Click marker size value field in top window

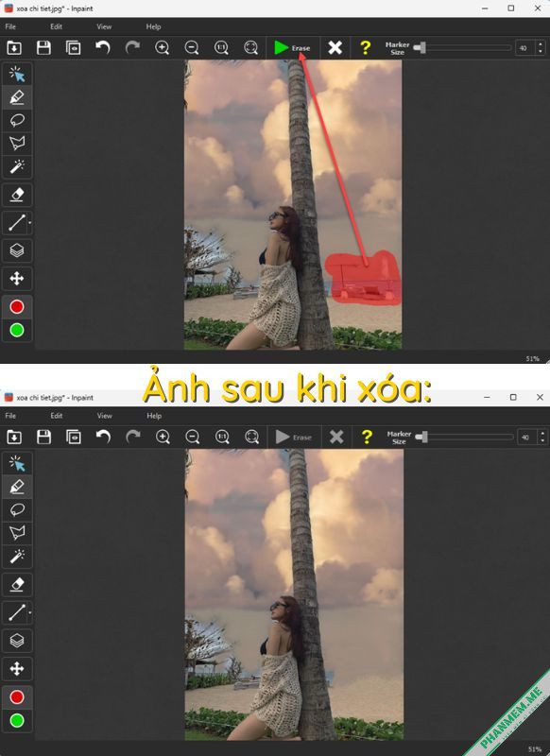(524, 48)
